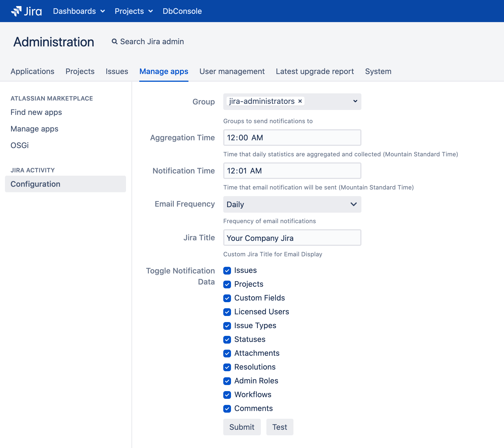
Task: Toggle the Workflows checkbox
Action: coord(227,395)
